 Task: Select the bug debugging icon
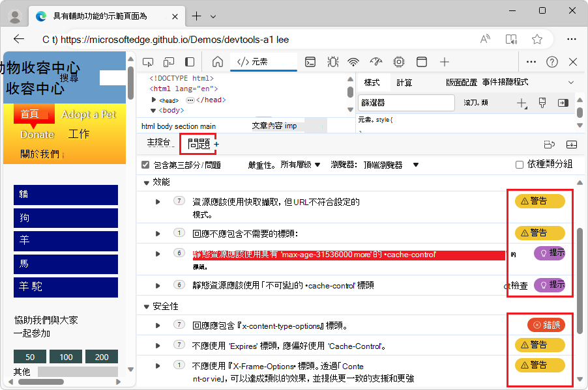click(332, 63)
